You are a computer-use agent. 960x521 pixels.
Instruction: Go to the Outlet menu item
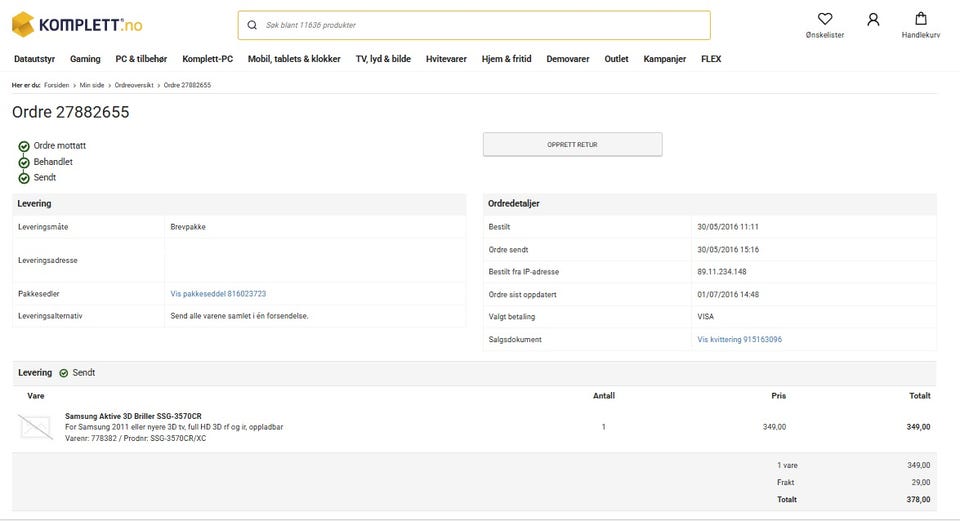click(616, 59)
